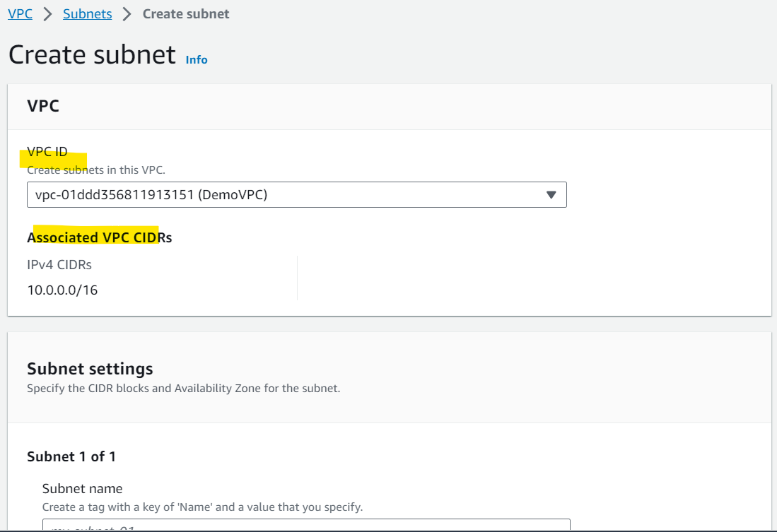Viewport: 777px width, 532px height.
Task: Open the VPC breadcrumb link
Action: [20, 14]
